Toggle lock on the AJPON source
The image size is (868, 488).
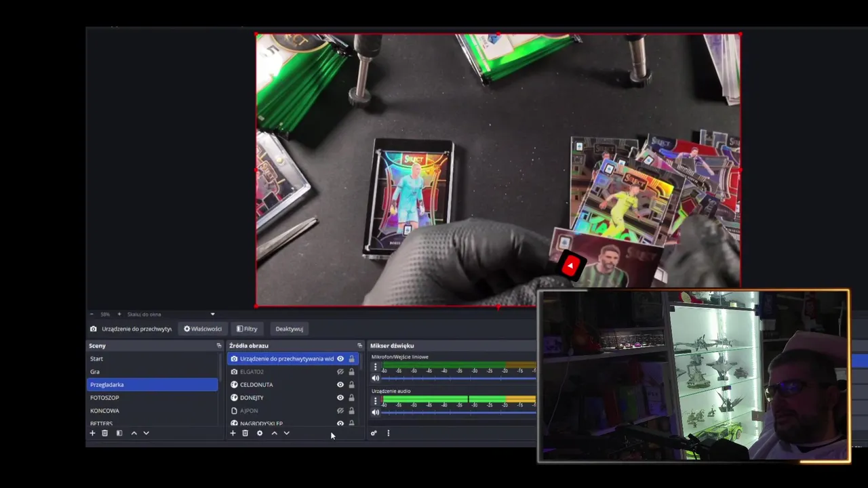point(351,410)
